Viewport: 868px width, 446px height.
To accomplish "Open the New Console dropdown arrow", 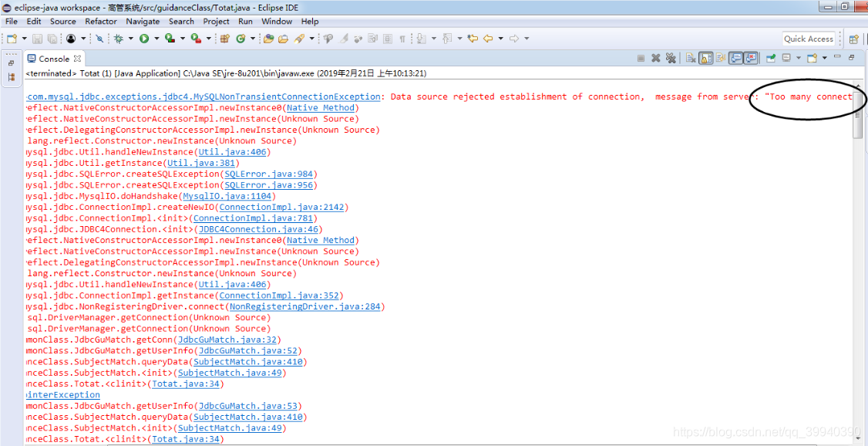I will 823,59.
